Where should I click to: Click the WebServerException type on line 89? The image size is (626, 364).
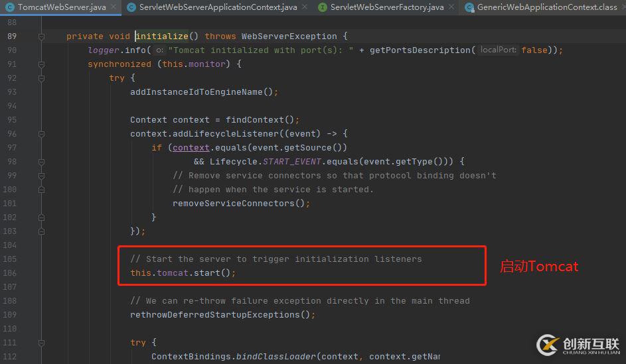tap(289, 36)
